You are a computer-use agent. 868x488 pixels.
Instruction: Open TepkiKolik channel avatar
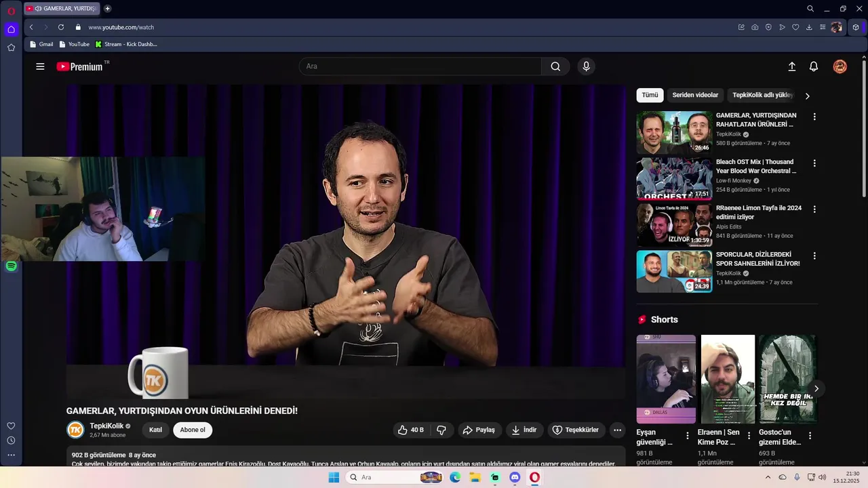(x=75, y=430)
